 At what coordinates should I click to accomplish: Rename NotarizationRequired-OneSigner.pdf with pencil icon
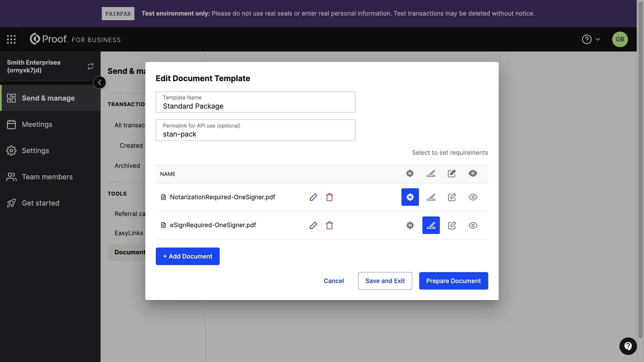[x=313, y=197]
